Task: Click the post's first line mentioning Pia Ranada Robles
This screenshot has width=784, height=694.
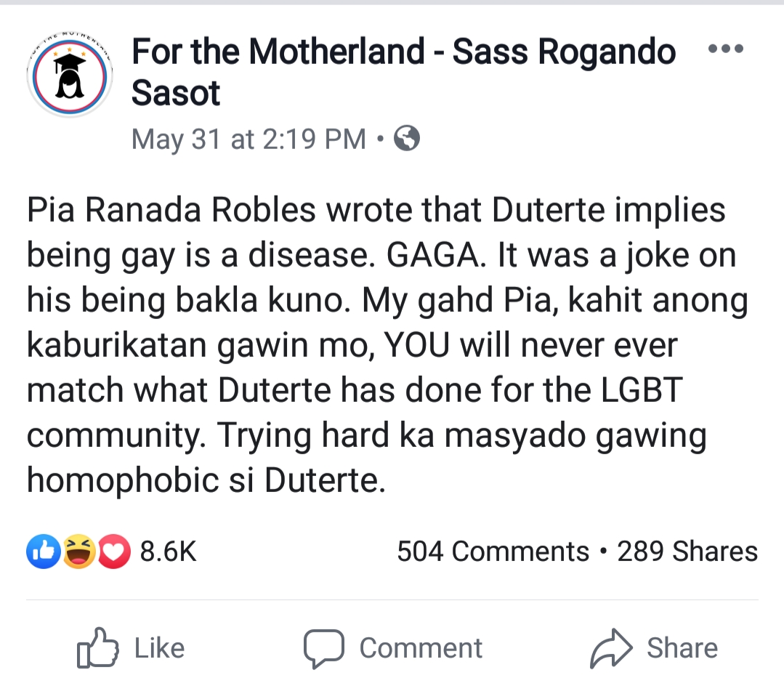Action: [376, 210]
